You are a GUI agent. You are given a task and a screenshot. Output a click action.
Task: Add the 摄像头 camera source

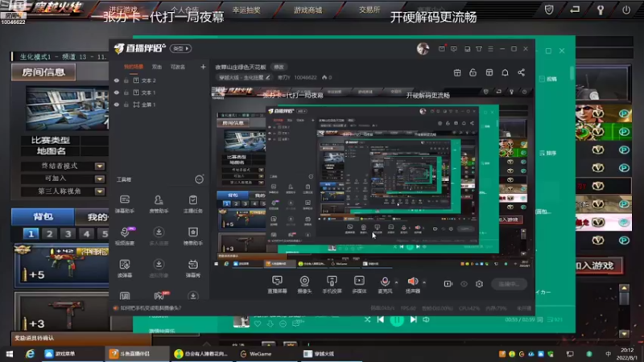pyautogui.click(x=304, y=284)
